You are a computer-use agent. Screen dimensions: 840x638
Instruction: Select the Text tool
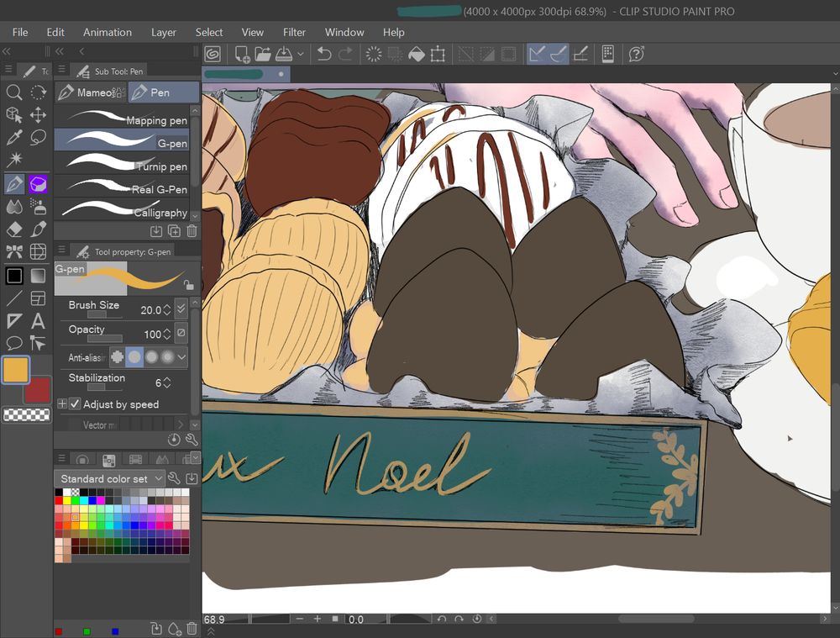pos(38,321)
